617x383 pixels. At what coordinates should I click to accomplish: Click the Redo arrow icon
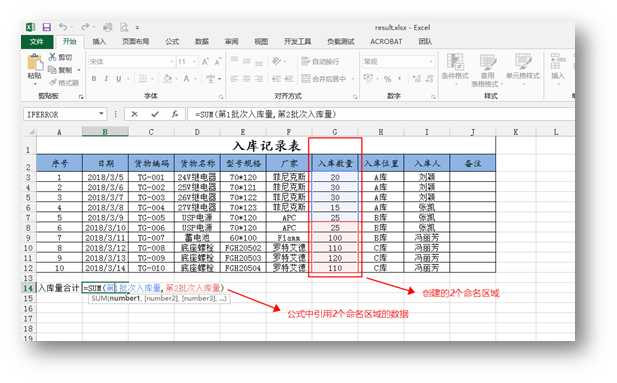pos(85,27)
